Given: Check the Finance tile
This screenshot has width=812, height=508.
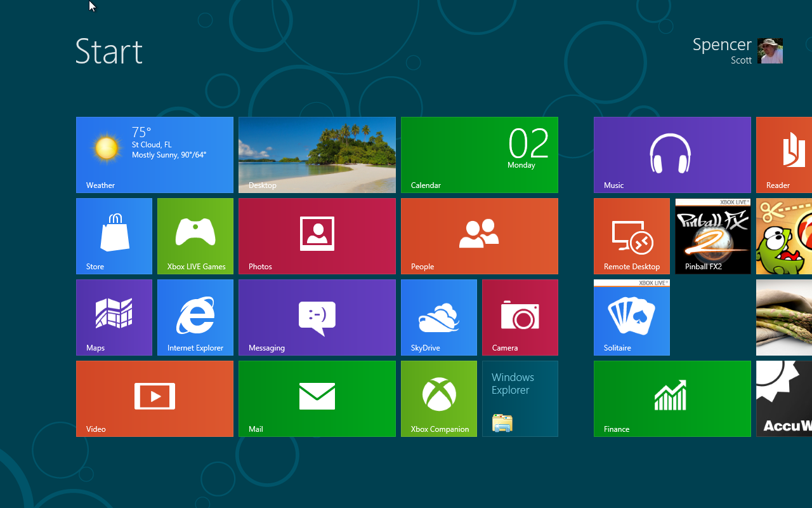Looking at the screenshot, I should [672, 398].
